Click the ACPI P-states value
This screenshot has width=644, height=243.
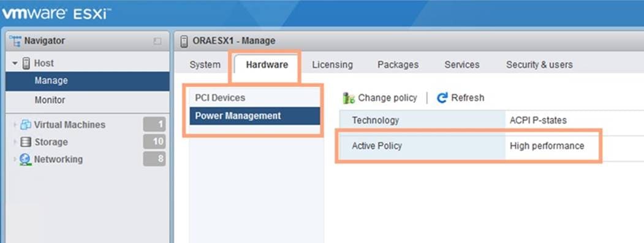click(538, 120)
